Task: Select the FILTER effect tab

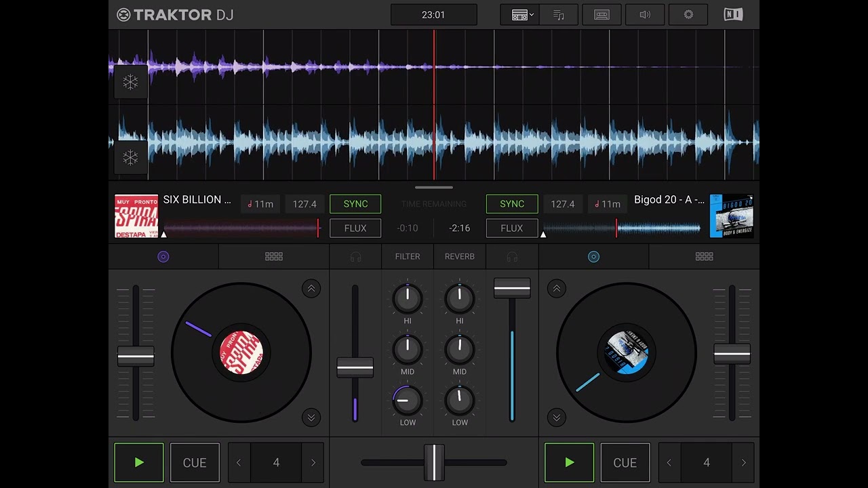Action: click(408, 256)
